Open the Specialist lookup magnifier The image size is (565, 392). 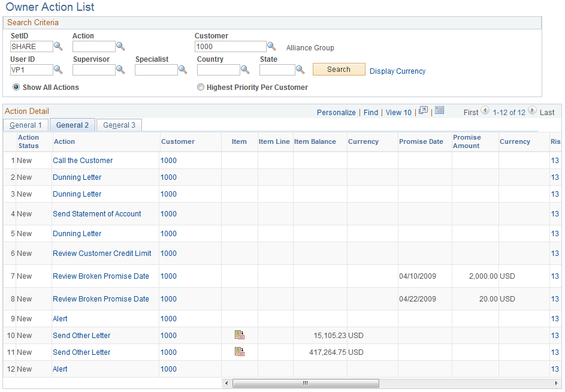pos(183,70)
